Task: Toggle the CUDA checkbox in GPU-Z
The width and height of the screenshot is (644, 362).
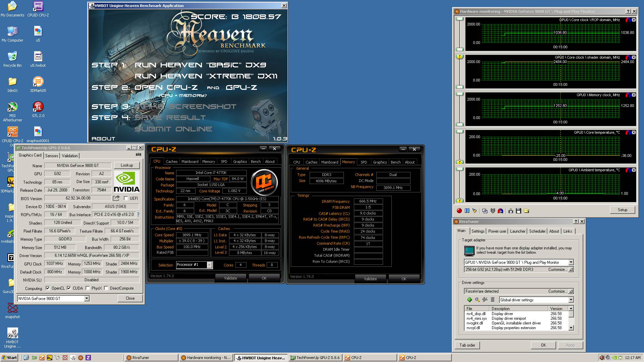Action: 69,288
